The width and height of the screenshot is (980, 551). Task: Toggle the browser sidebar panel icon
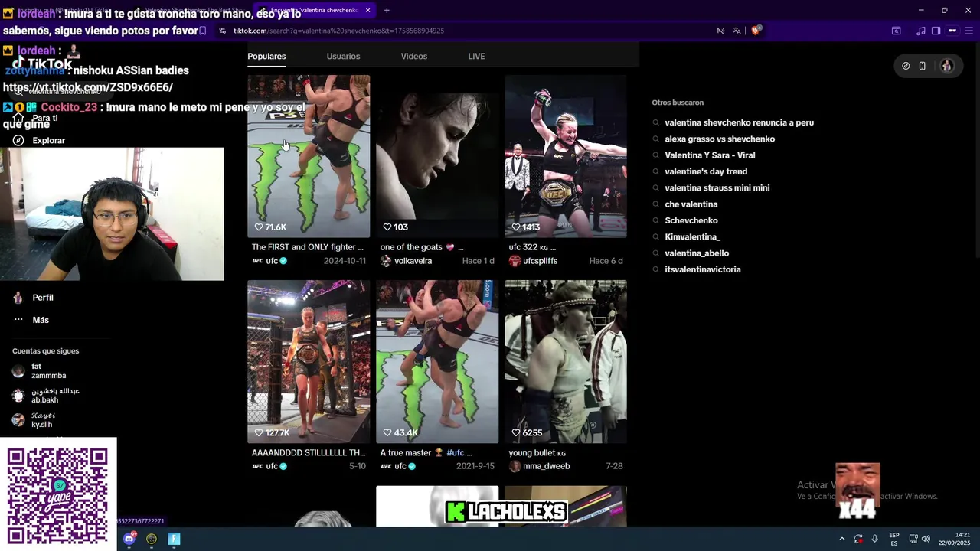tap(936, 31)
